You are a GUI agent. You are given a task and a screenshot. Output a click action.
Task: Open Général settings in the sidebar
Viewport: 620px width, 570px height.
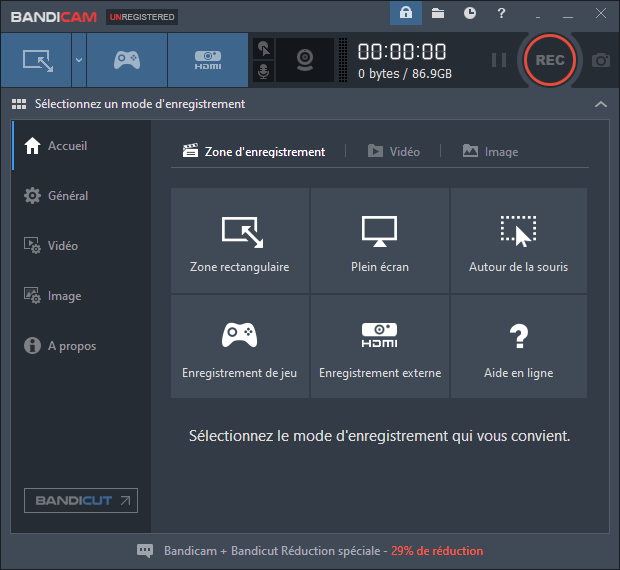point(81,196)
